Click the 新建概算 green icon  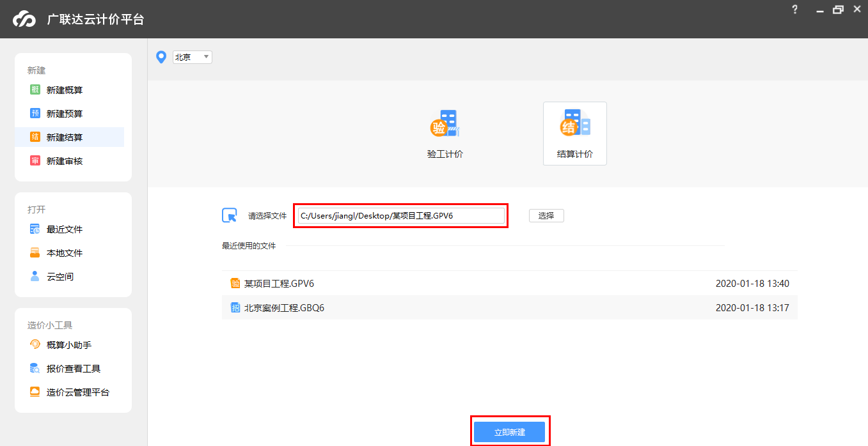35,90
